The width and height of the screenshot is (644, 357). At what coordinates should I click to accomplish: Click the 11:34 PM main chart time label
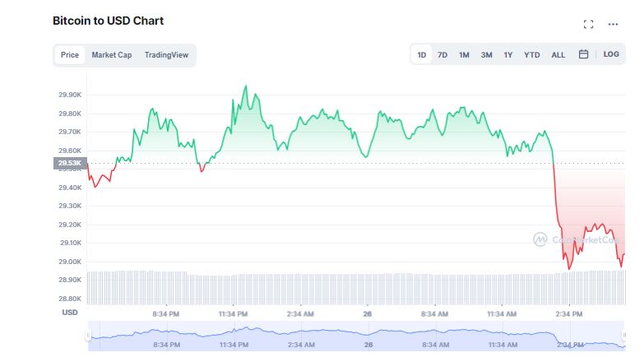(x=233, y=314)
